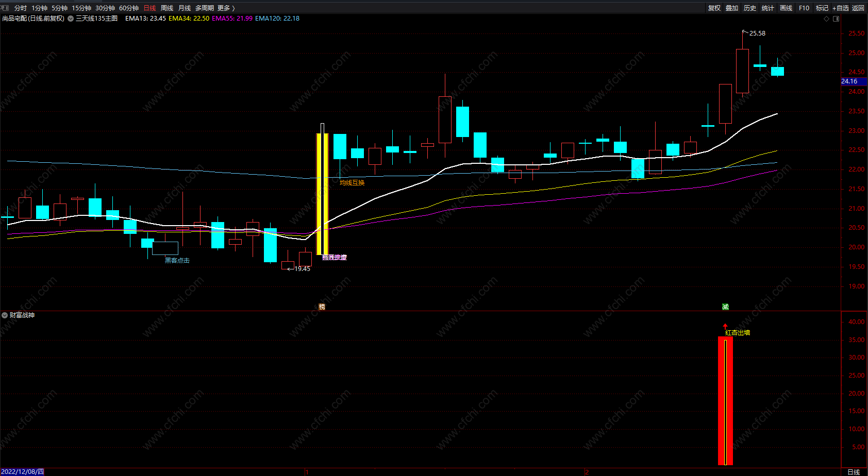This screenshot has height=476, width=868.
Task: Click the EMA120: 22.18 readout
Action: tap(277, 19)
